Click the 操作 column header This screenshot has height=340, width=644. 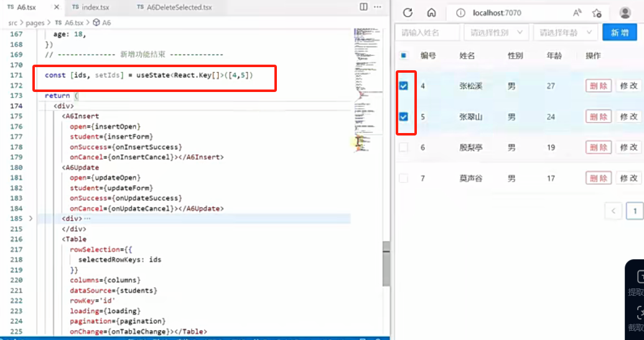[593, 56]
